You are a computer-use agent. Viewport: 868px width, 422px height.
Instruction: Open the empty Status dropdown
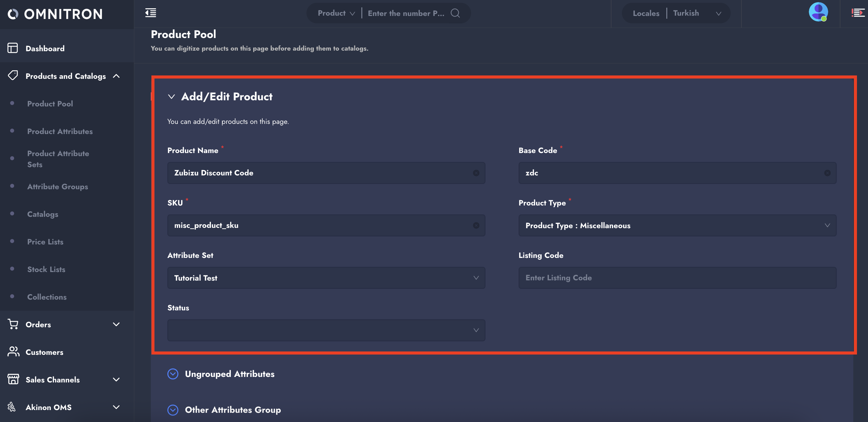tap(326, 330)
